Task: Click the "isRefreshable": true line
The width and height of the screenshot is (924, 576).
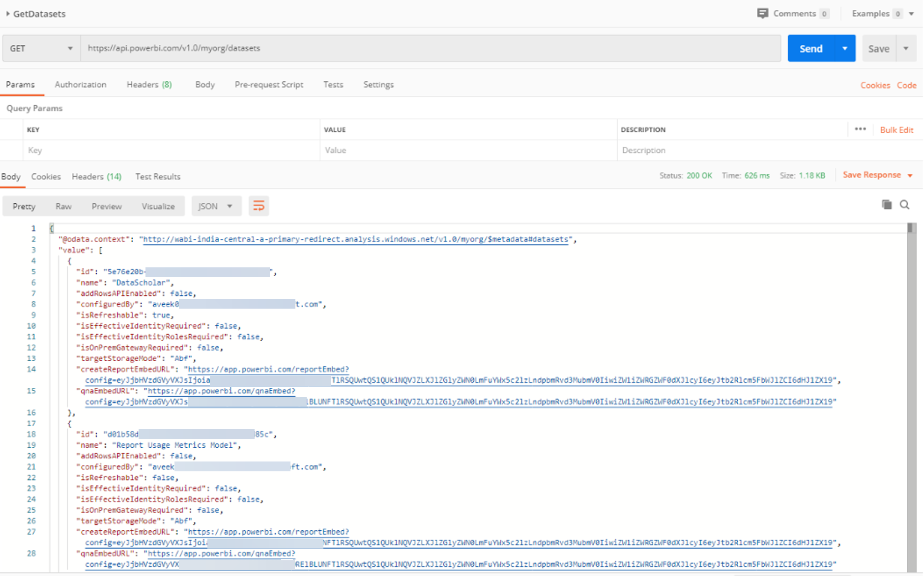Action: coord(125,315)
